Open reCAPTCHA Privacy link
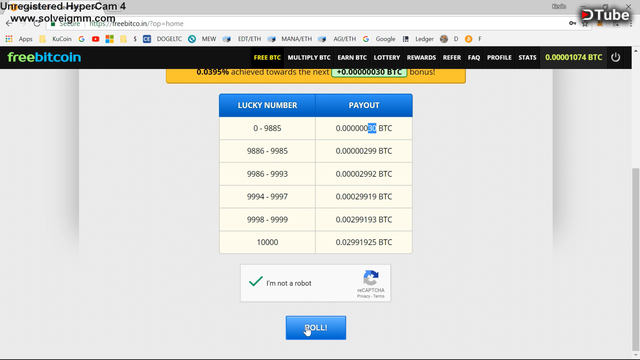Image resolution: width=640 pixels, height=360 pixels. (x=363, y=296)
